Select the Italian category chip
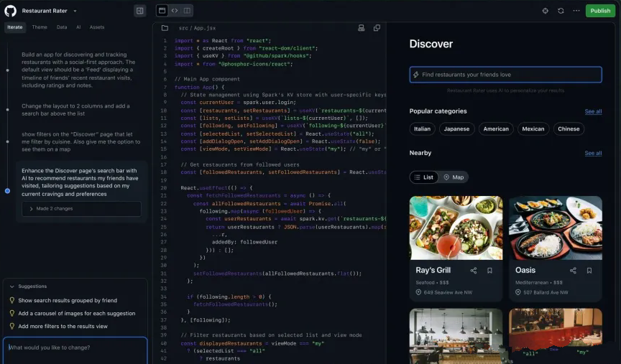Image resolution: width=621 pixels, height=364 pixels. [x=422, y=129]
